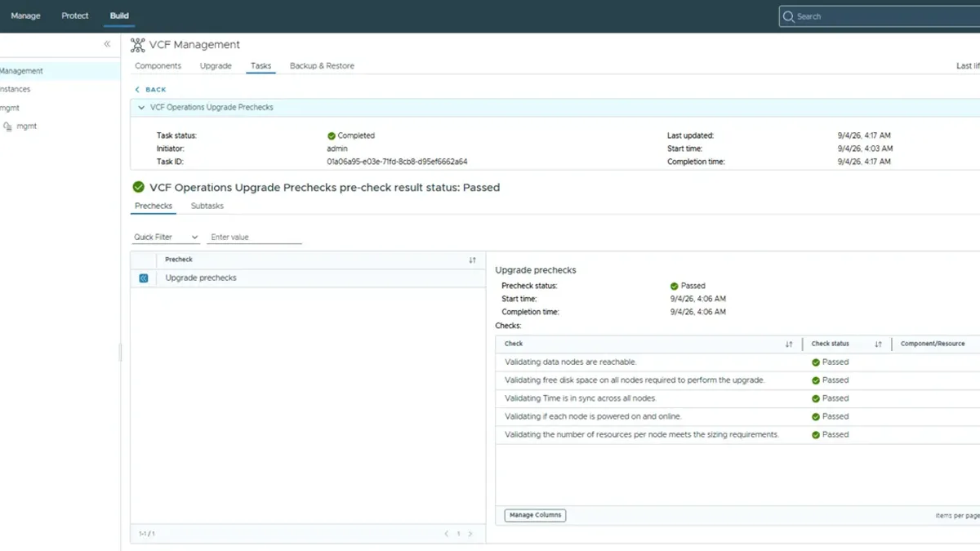Click the Manage Columns button
This screenshot has width=980, height=551.
click(535, 516)
